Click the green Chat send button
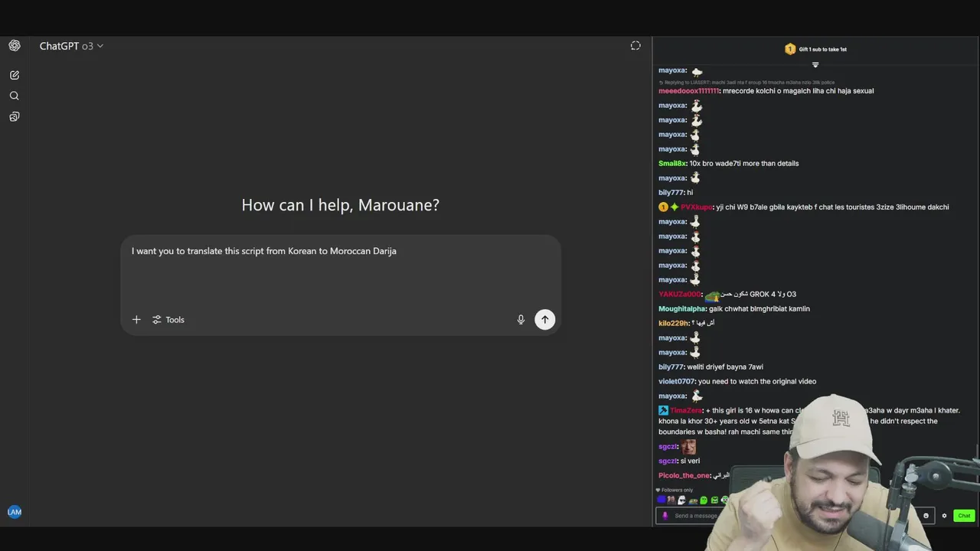Image resolution: width=980 pixels, height=551 pixels. tap(964, 516)
